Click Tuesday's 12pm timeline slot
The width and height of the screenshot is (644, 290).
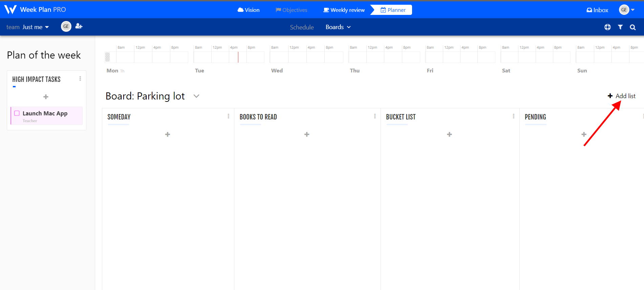(x=220, y=57)
